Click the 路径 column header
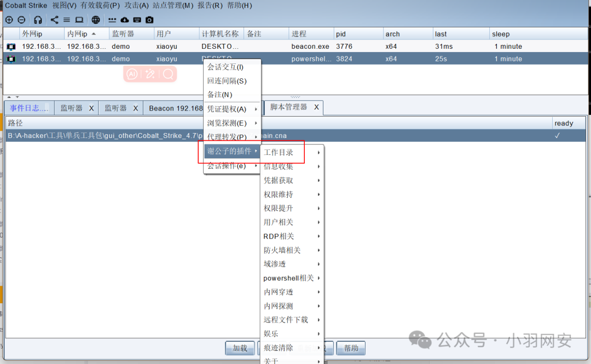The height and width of the screenshot is (364, 591). pos(279,123)
